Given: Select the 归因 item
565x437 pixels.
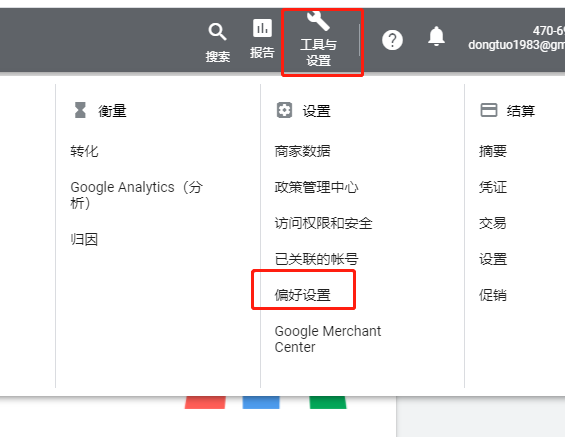Looking at the screenshot, I should click(84, 239).
